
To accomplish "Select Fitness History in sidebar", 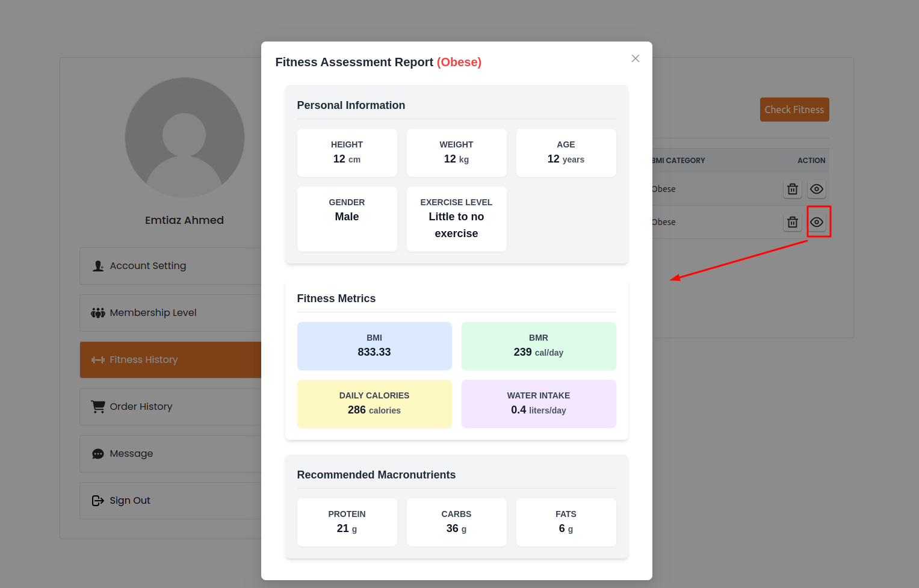I will (x=144, y=360).
